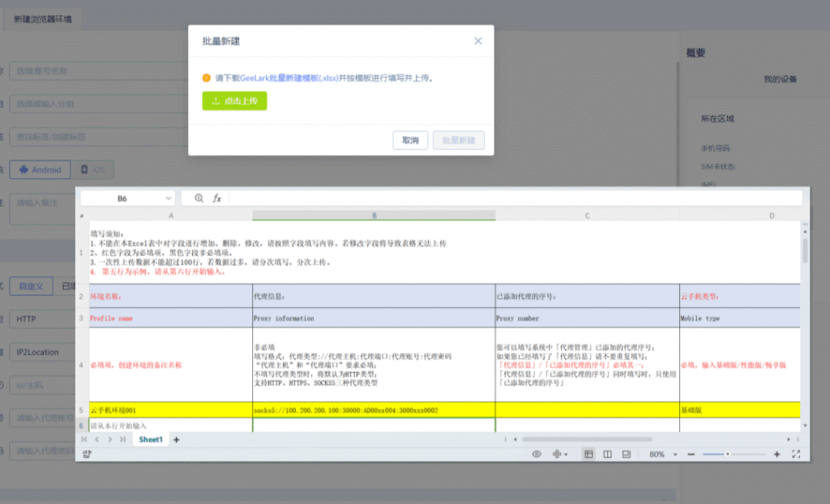This screenshot has width=830, height=504.
Task: Click the green 点击上传 upload button
Action: (234, 101)
